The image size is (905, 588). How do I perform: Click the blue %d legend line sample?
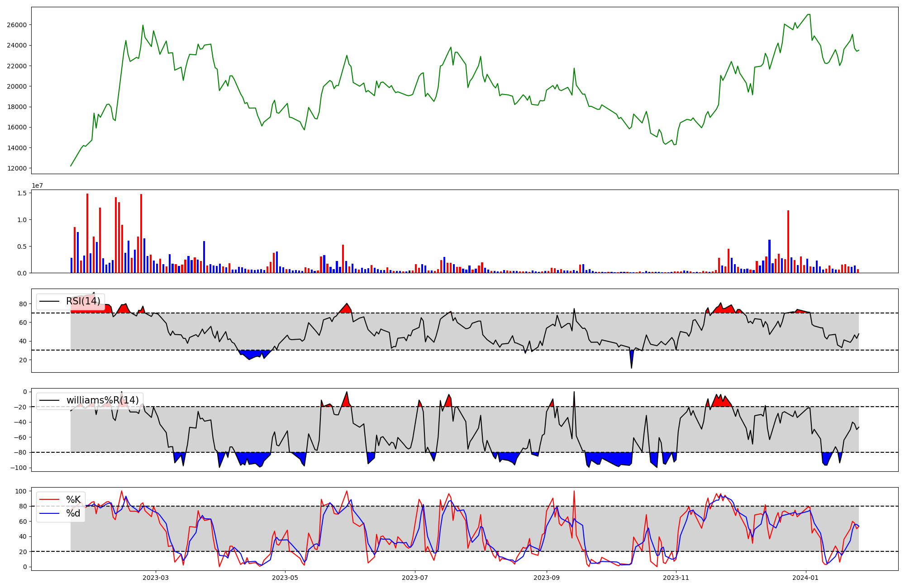click(x=49, y=513)
